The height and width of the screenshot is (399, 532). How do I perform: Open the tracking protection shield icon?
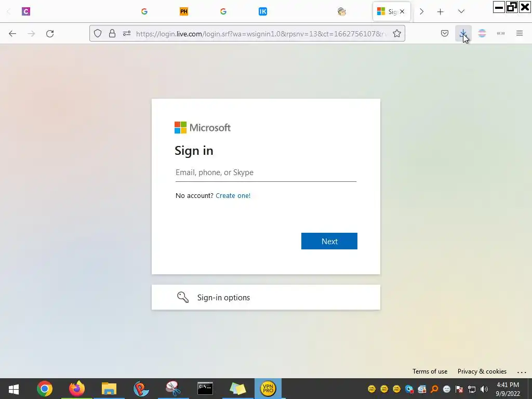click(98, 33)
